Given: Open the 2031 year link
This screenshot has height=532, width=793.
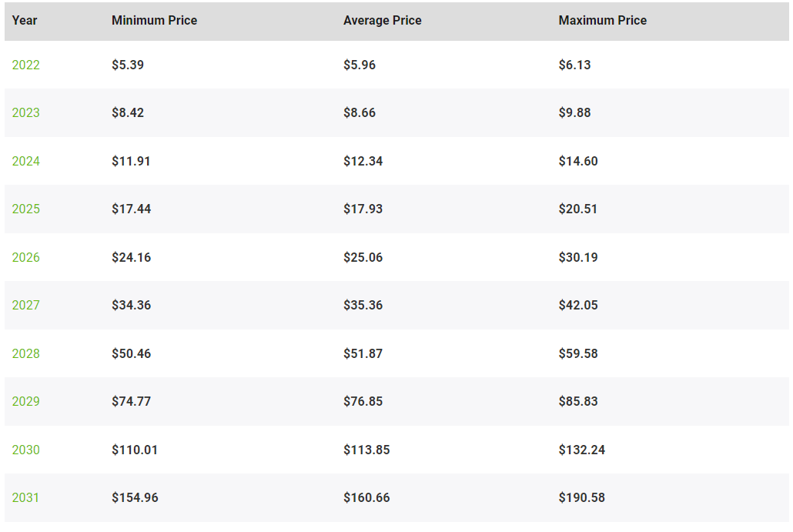Looking at the screenshot, I should click(x=25, y=497).
